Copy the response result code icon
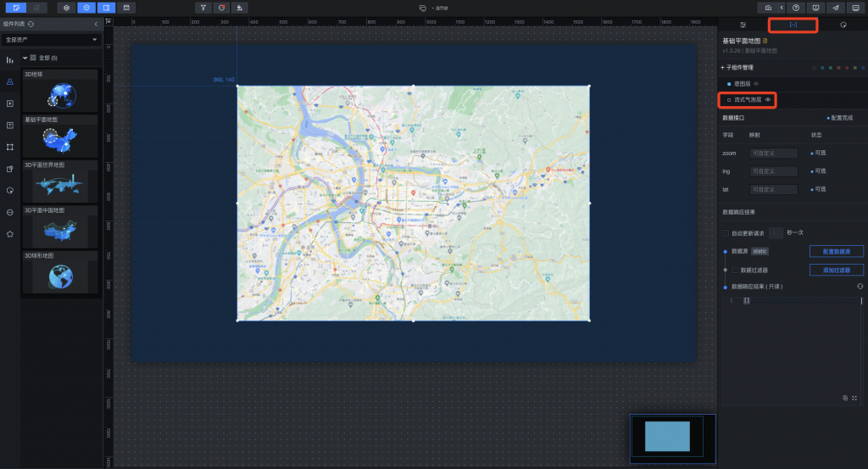 point(845,398)
